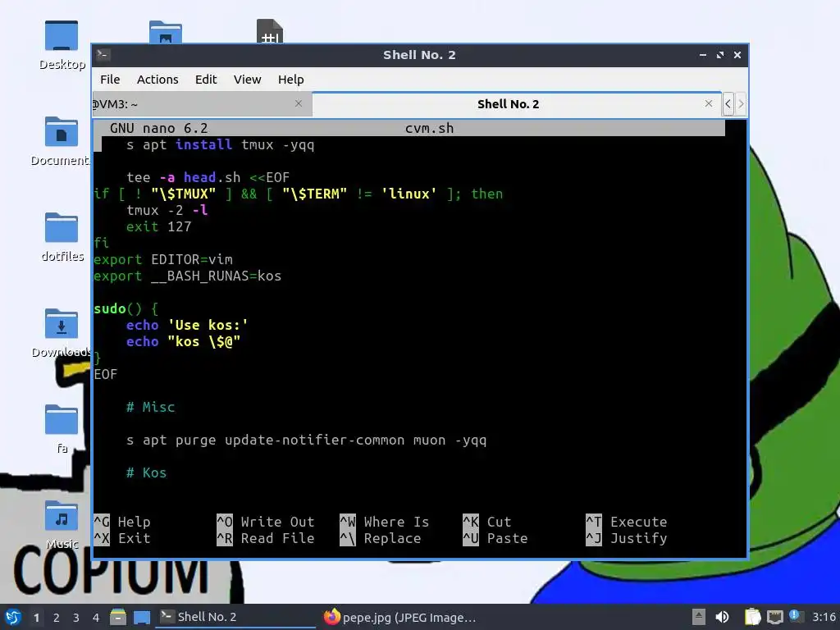Click the '^K Cut' nano shortcut
840x630 pixels.
[x=487, y=522]
